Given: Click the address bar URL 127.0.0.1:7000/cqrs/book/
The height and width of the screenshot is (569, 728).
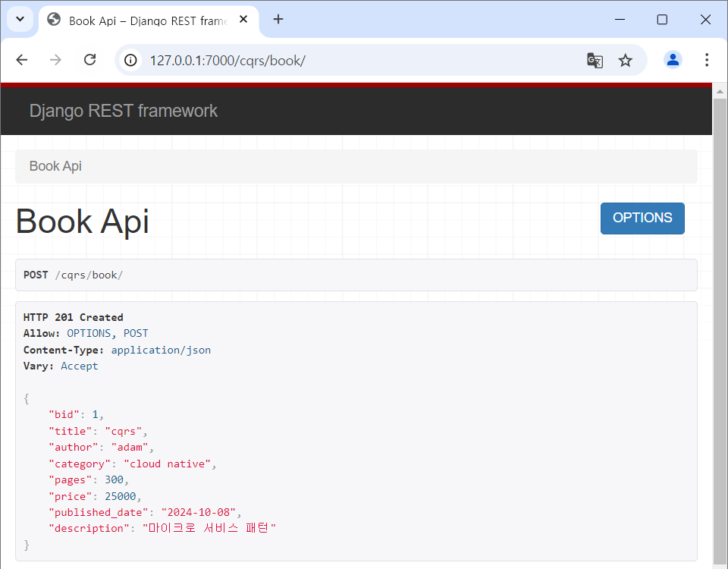Looking at the screenshot, I should pyautogui.click(x=227, y=61).
